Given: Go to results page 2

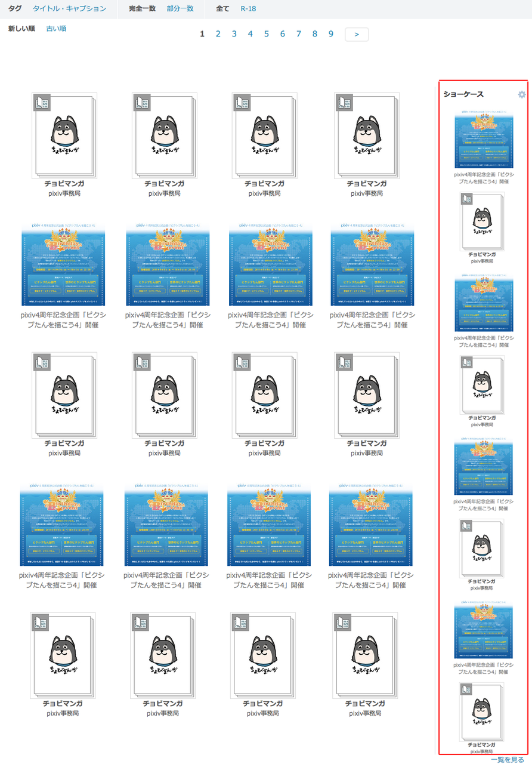Looking at the screenshot, I should tap(218, 34).
